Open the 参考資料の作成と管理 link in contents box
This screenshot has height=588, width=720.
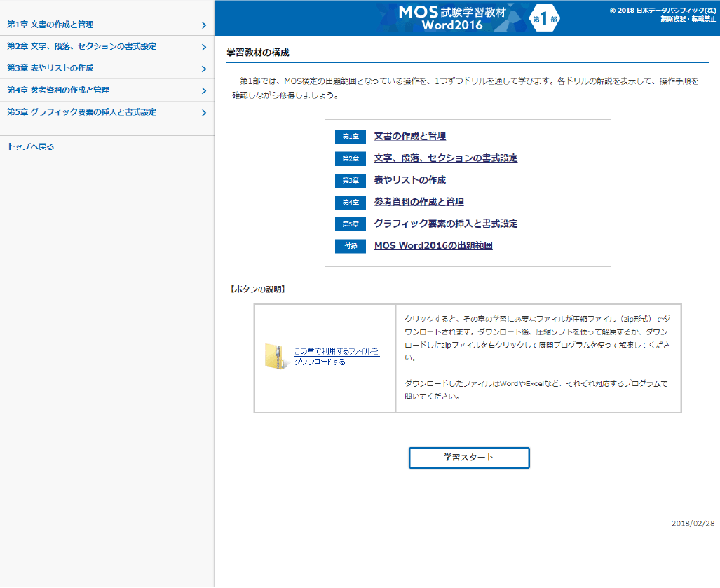pyautogui.click(x=419, y=202)
